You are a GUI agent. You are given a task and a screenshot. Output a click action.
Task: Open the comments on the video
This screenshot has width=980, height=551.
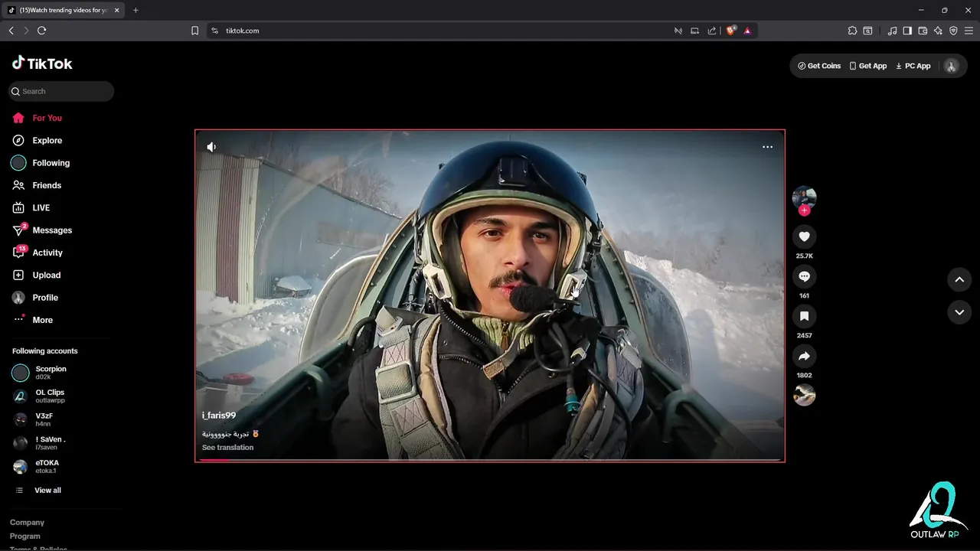[804, 276]
